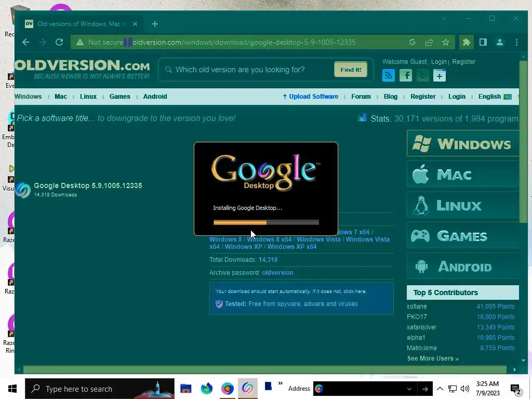Viewport: 532px width, 399px height.
Task: Open the Twitter icon link
Action: click(422, 75)
